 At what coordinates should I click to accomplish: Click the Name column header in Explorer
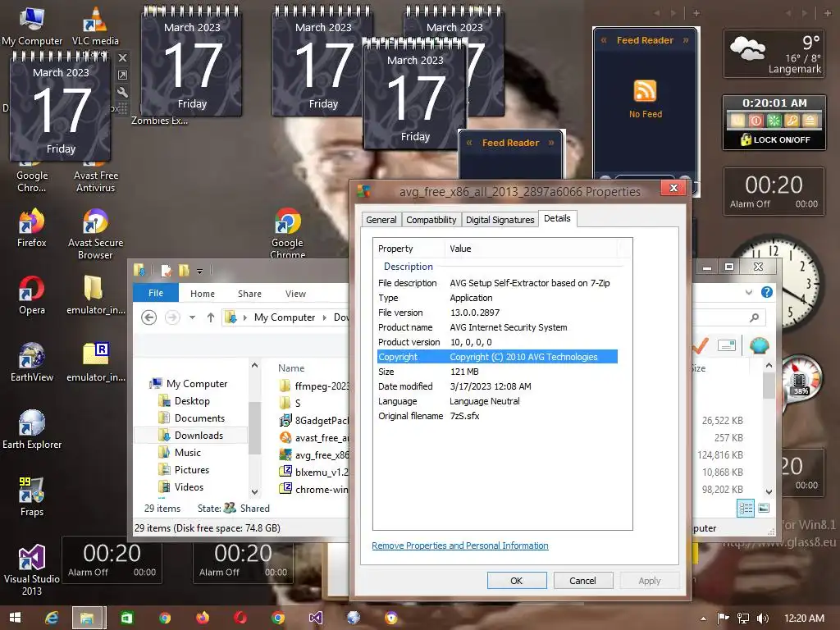coord(291,368)
